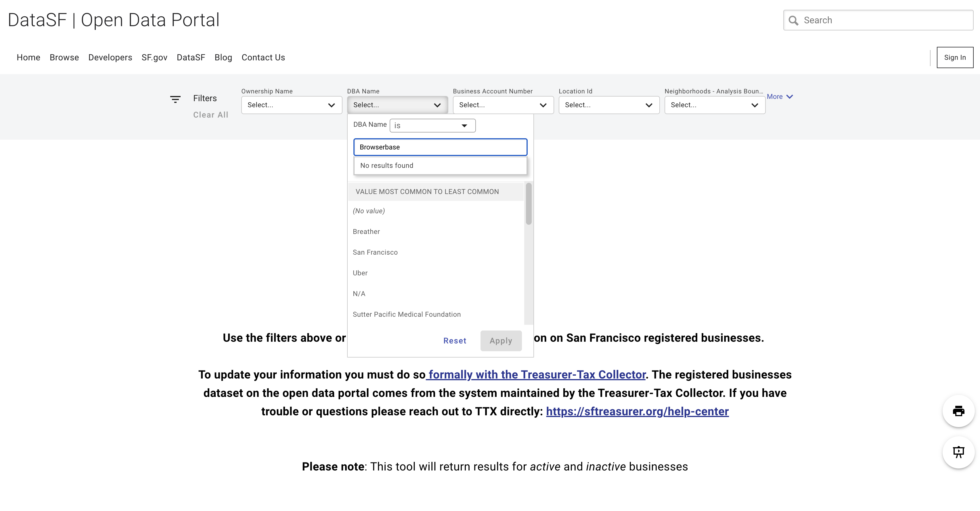The height and width of the screenshot is (511, 980).
Task: Open the Location Id dropdown
Action: pos(608,105)
